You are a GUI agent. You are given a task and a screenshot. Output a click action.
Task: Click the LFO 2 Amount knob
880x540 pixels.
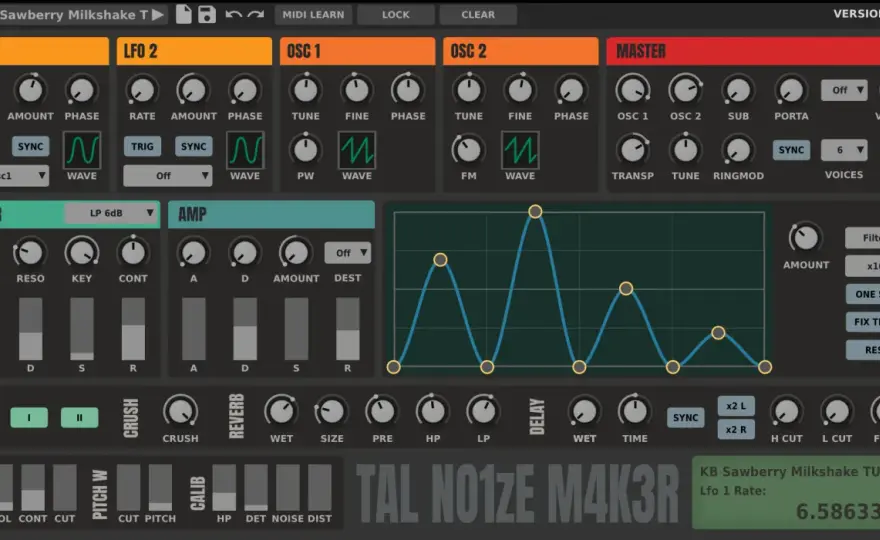(193, 90)
